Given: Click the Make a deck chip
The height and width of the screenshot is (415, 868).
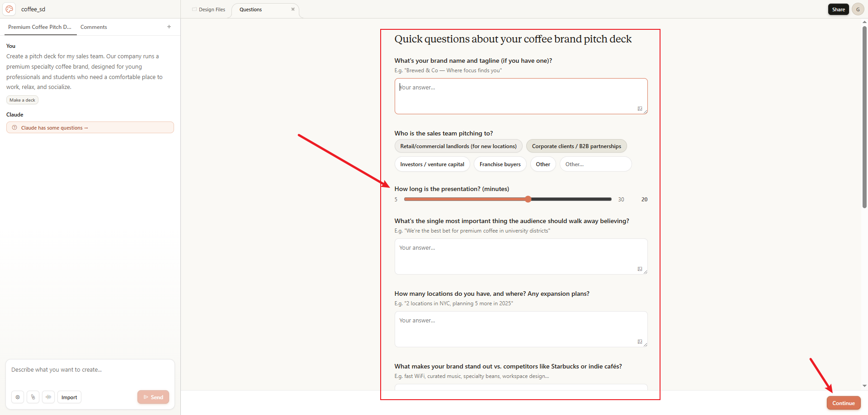Looking at the screenshot, I should tap(22, 100).
